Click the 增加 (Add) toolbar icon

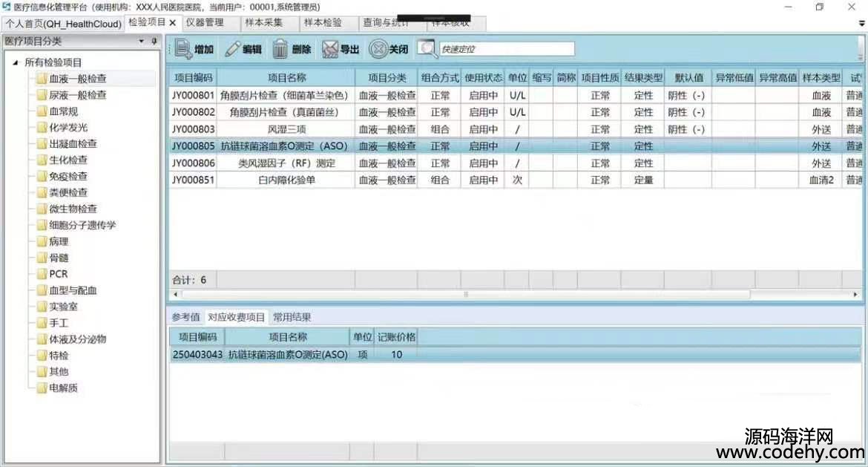(x=184, y=49)
